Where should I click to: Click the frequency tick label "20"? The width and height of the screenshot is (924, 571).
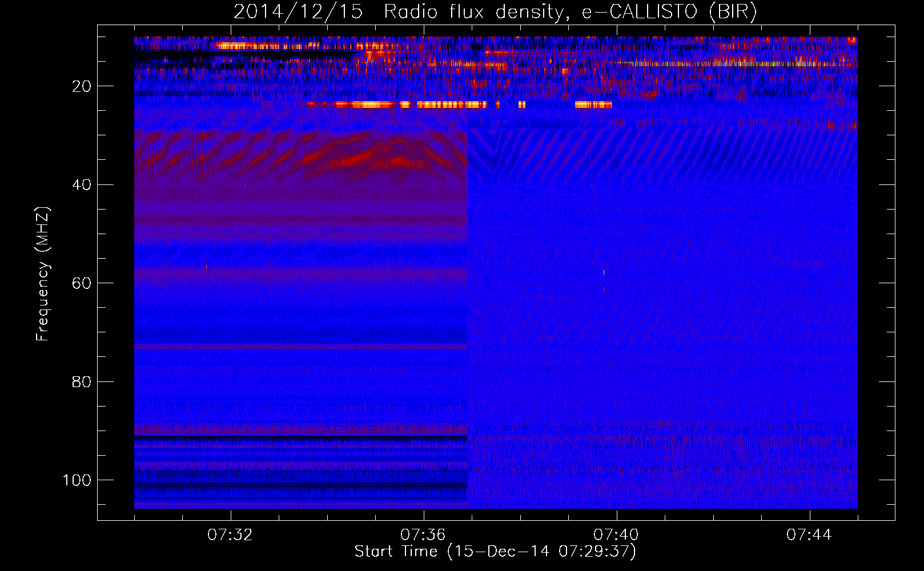pos(82,86)
